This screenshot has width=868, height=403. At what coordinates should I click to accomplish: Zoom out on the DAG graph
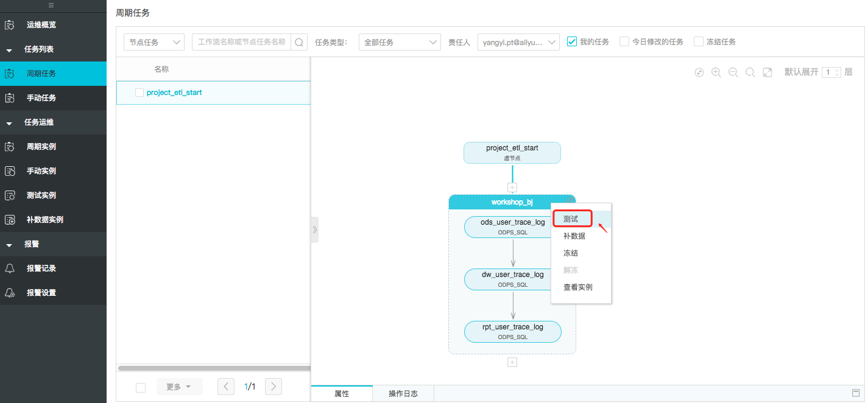pos(733,72)
